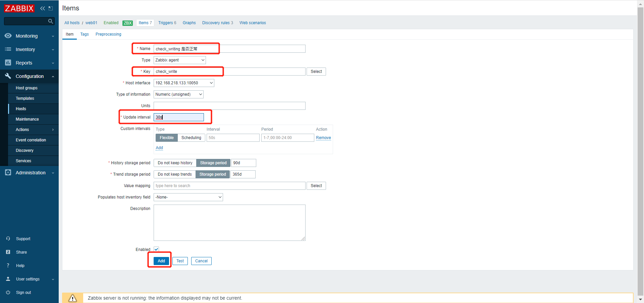Remove the custom interval row
The image size is (644, 303).
pos(323,138)
